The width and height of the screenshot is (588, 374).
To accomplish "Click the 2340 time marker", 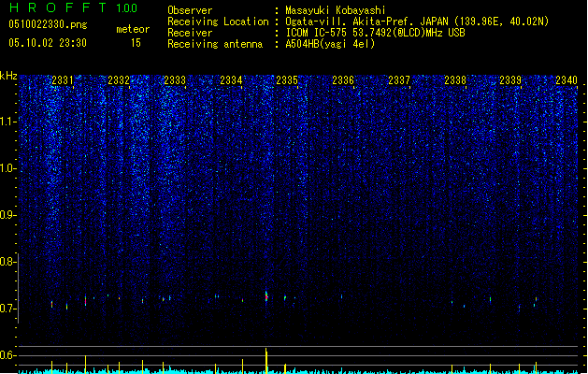I will (x=566, y=80).
